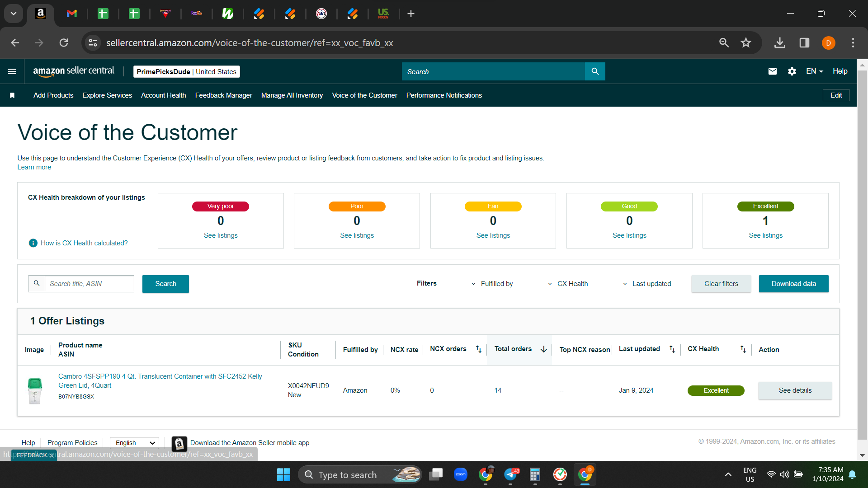Click the Search title, ASIN input field
This screenshot has width=868, height=488.
coord(90,284)
